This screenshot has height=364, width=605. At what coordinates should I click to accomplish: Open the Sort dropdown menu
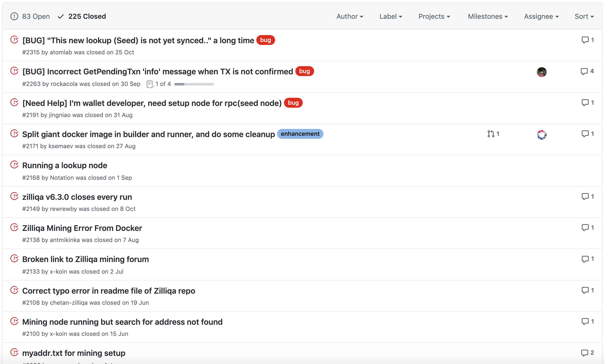click(x=584, y=16)
